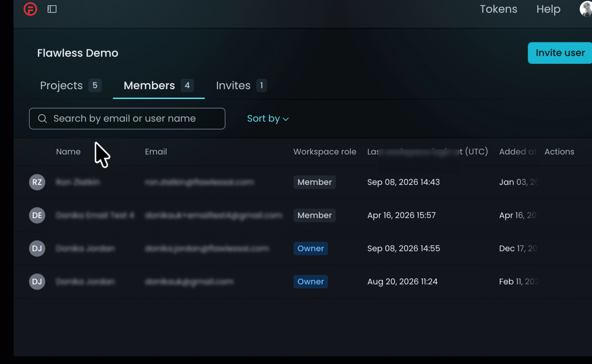Screen dimensions: 592x364
Task: Open the Tokens menu item
Action: 499,9
